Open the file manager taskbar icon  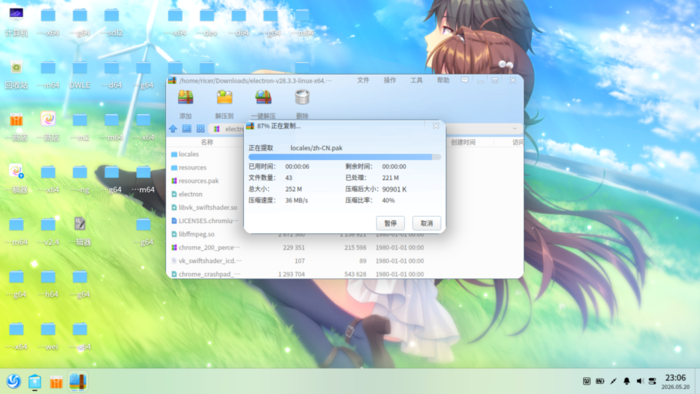[35, 381]
